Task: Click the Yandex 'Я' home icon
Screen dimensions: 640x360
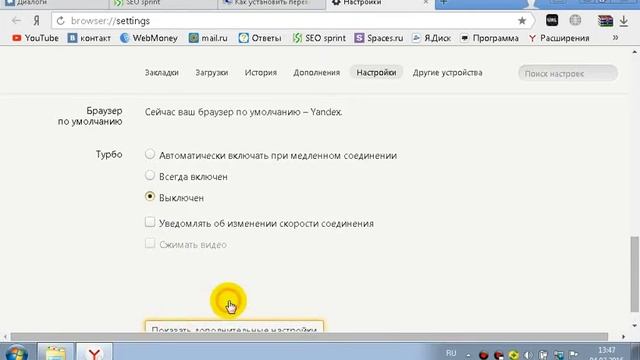Action: coord(37,21)
